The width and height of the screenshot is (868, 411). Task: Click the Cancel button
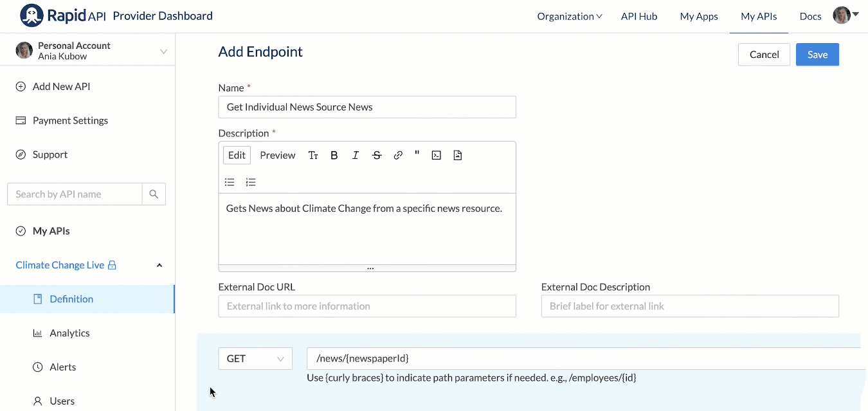click(764, 55)
